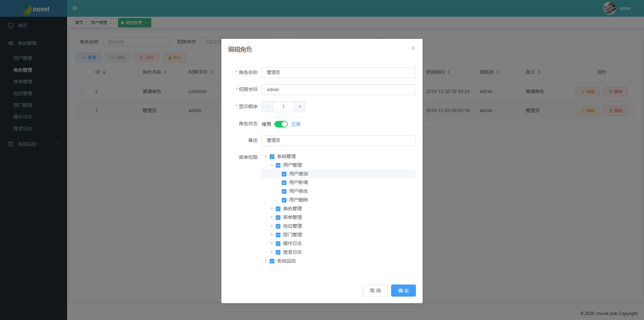Sort by 备注 column arrows
This screenshot has height=320, width=644.
(x=539, y=72)
